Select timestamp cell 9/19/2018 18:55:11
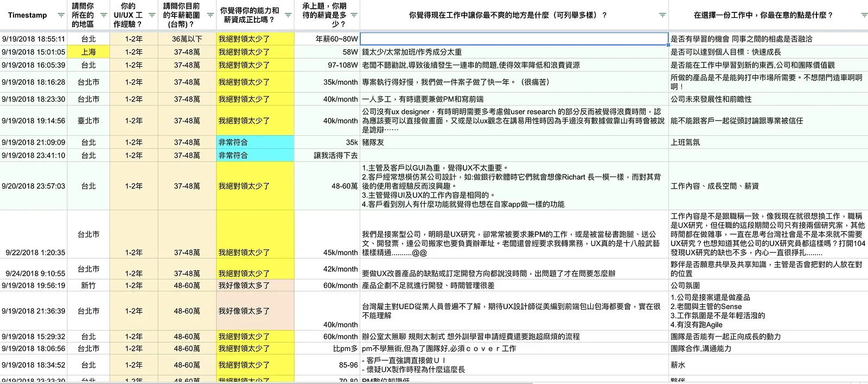 point(34,39)
